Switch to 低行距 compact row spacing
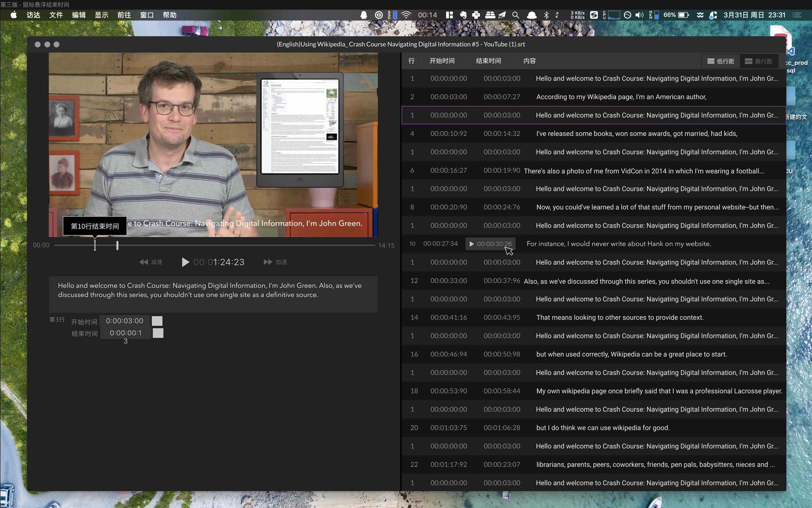The image size is (812, 508). 721,61
